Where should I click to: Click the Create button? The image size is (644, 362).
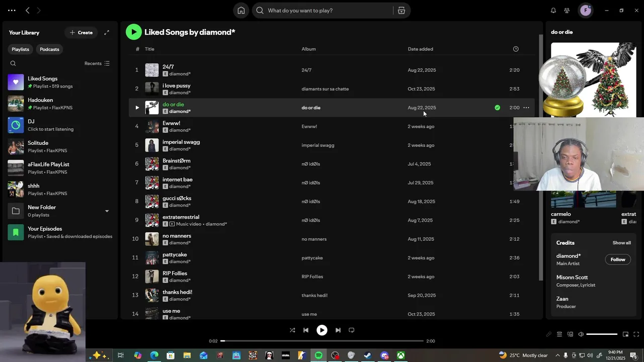81,33
